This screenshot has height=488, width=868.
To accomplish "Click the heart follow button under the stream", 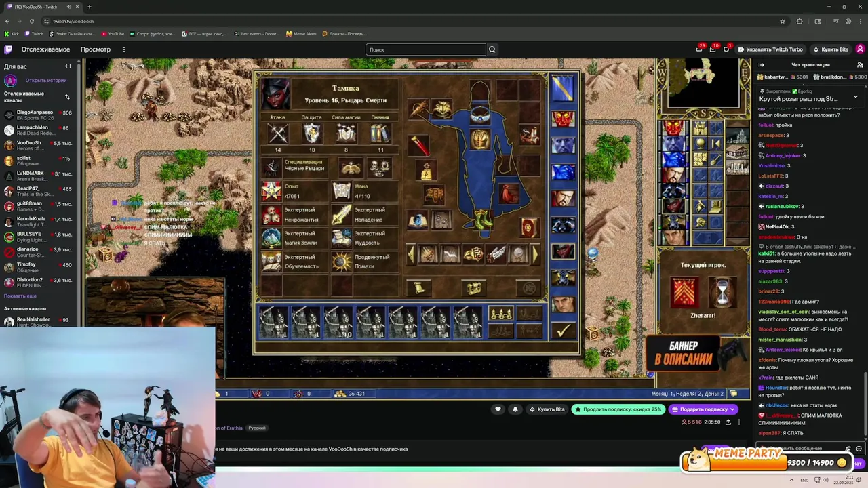I will coord(498,409).
